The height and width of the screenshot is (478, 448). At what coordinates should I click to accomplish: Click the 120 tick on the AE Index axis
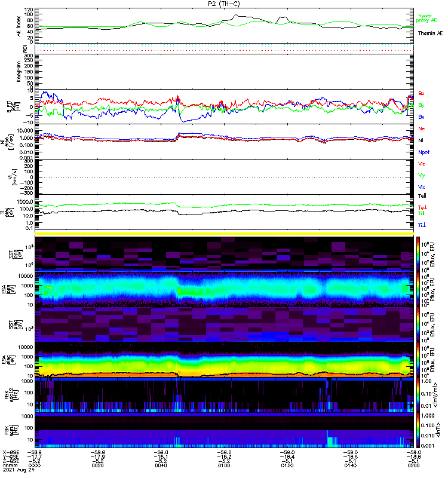[x=29, y=9]
